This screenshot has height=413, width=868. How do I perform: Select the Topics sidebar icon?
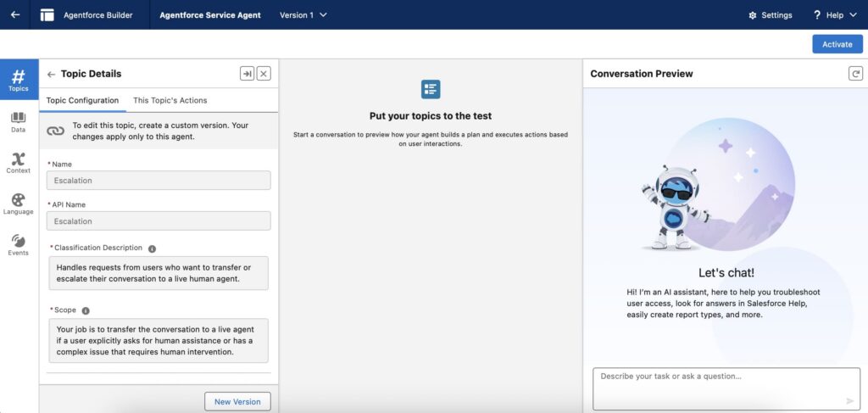pos(19,80)
